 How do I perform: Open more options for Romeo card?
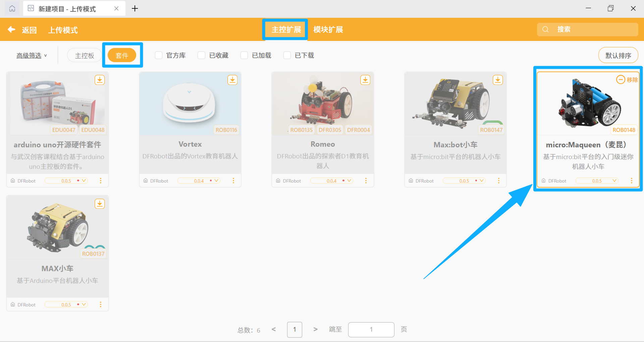tap(366, 181)
